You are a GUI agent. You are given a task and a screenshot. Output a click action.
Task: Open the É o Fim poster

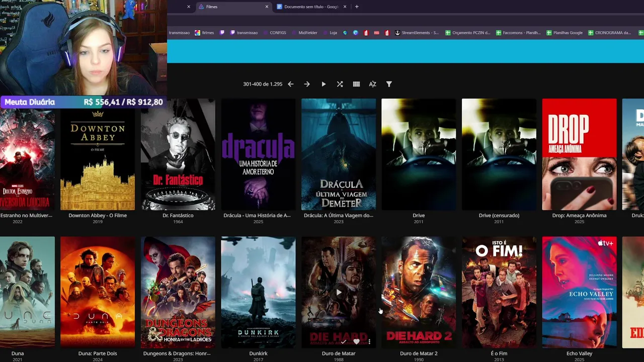pos(499,292)
